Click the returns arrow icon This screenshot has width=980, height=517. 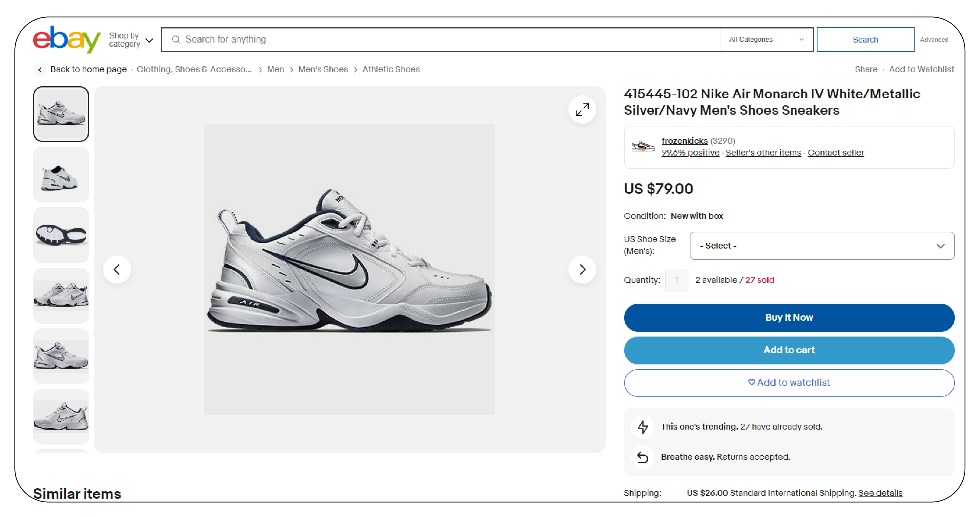643,457
